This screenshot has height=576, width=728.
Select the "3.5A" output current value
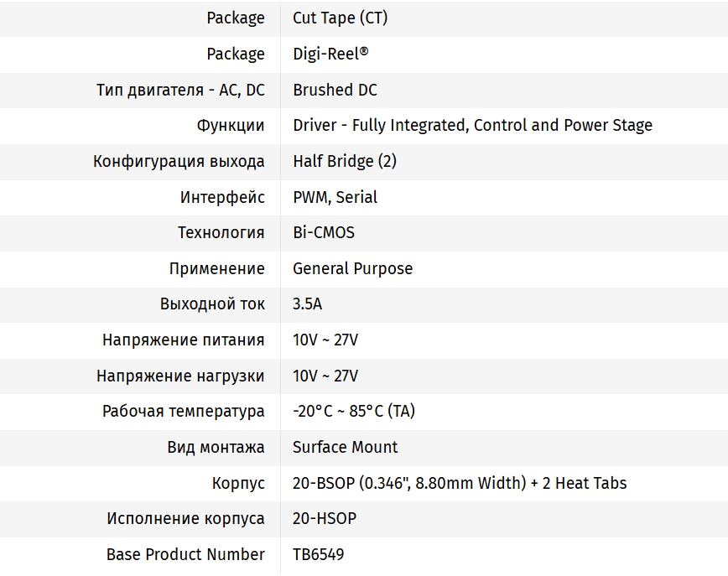coord(307,304)
